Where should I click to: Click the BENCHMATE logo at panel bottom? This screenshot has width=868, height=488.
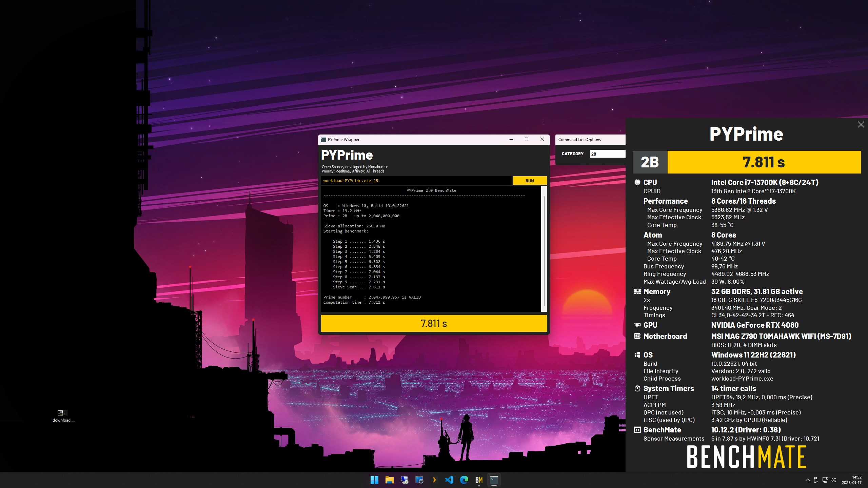(746, 457)
